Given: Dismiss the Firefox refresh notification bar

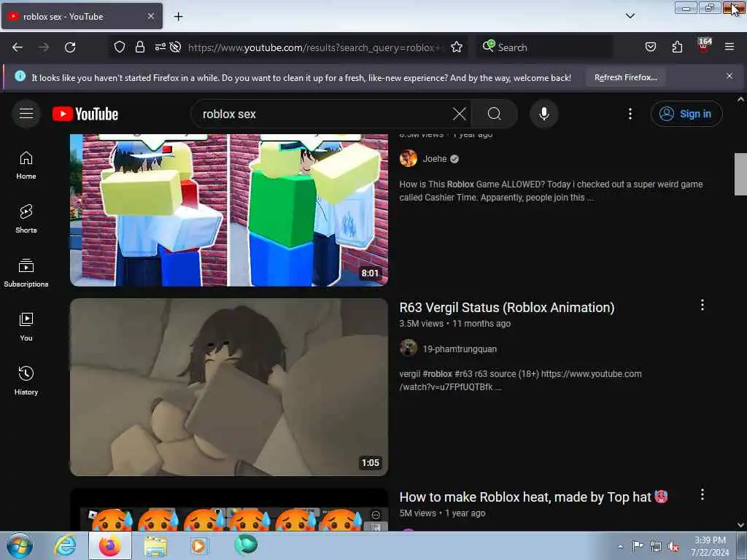Looking at the screenshot, I should (729, 76).
